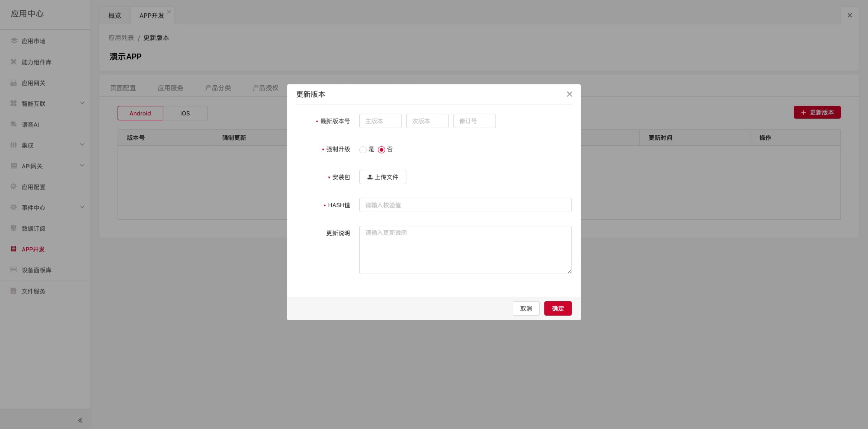Collapse the sidebar with double-chevron icon
The image size is (868, 429).
coord(80,420)
